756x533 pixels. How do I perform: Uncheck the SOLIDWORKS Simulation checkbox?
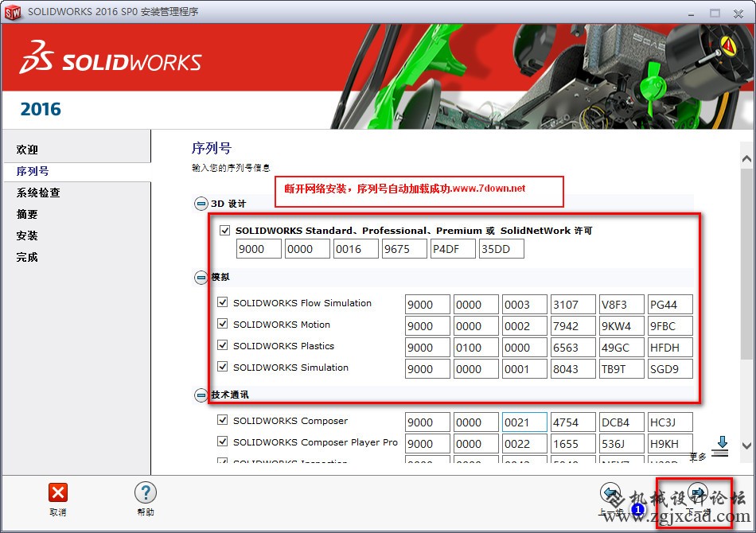click(222, 366)
